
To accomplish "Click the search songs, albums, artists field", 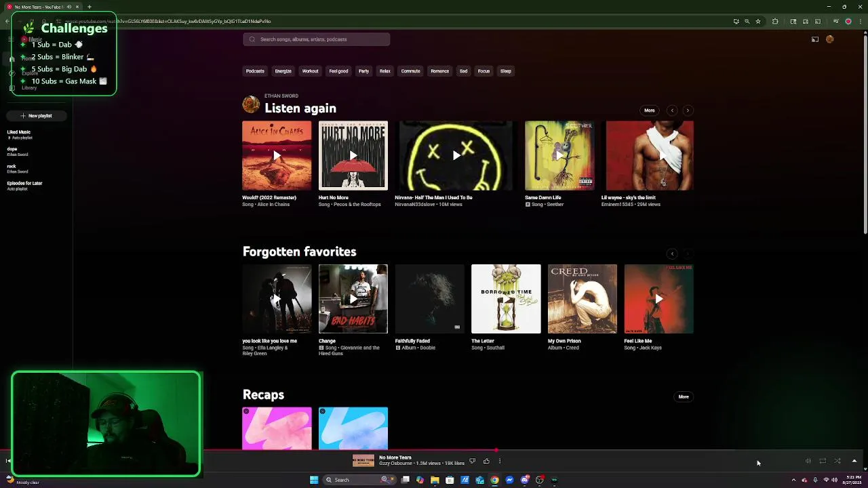I will click(317, 39).
